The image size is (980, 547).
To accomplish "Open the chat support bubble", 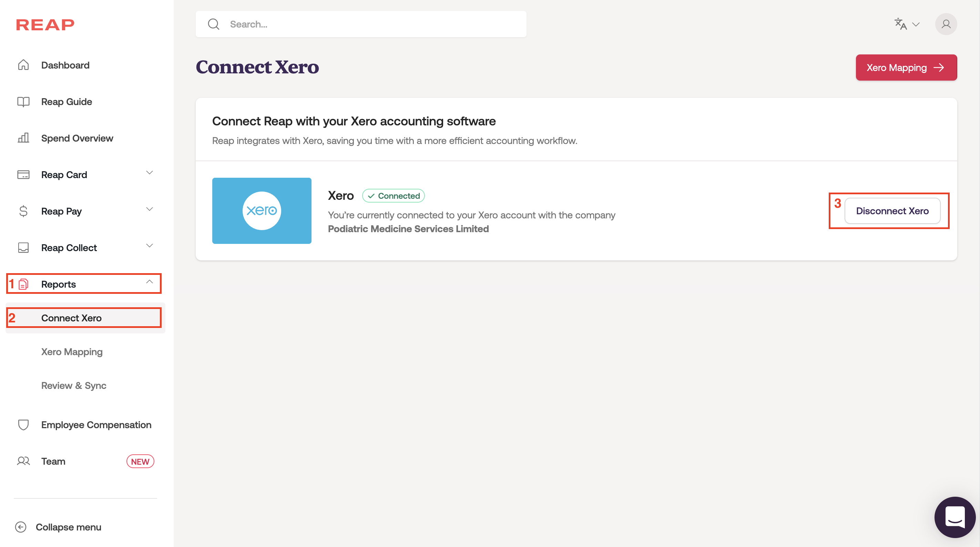I will point(955,517).
